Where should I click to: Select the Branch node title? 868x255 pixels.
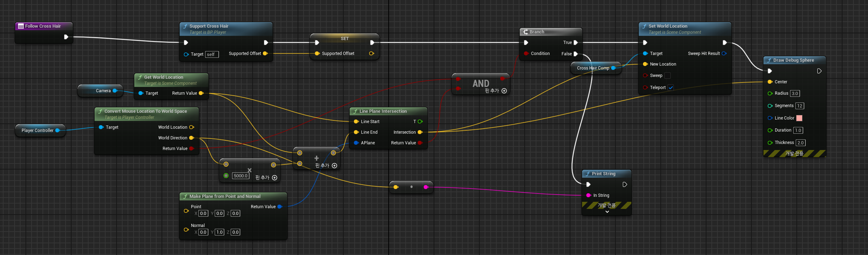tap(537, 32)
